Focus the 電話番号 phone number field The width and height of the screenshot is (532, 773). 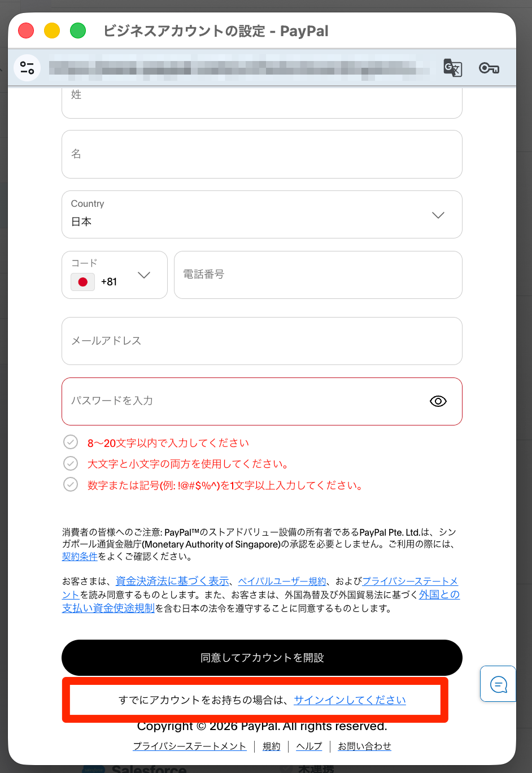pyautogui.click(x=318, y=275)
